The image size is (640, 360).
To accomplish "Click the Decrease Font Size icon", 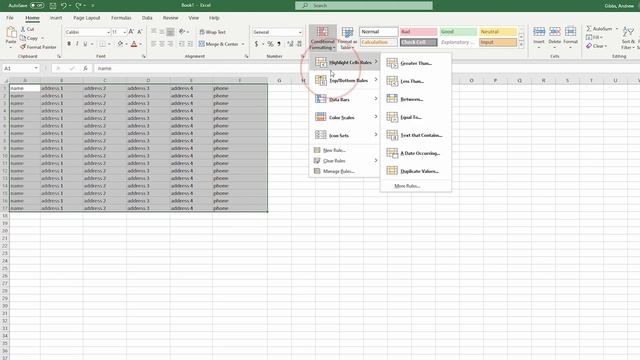I will pos(140,32).
